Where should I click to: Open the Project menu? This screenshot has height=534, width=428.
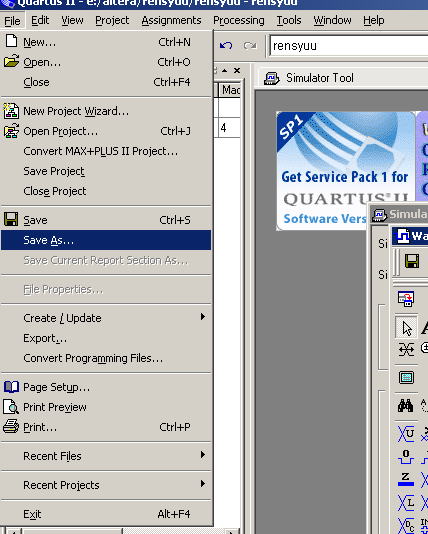(112, 20)
